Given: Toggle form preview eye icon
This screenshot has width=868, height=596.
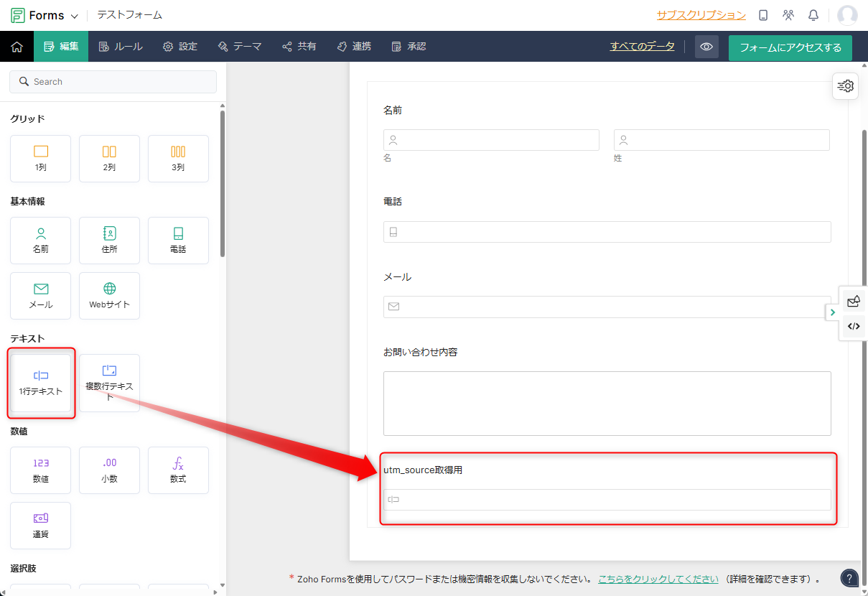Looking at the screenshot, I should (706, 47).
